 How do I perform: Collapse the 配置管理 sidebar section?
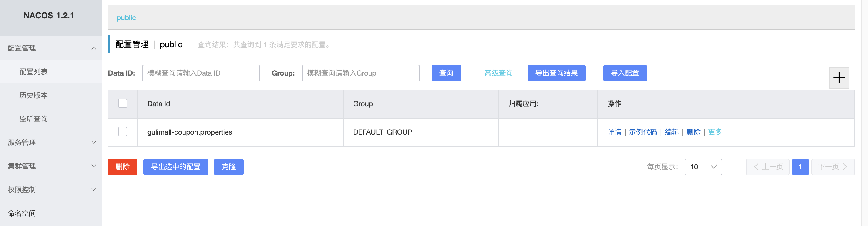94,48
